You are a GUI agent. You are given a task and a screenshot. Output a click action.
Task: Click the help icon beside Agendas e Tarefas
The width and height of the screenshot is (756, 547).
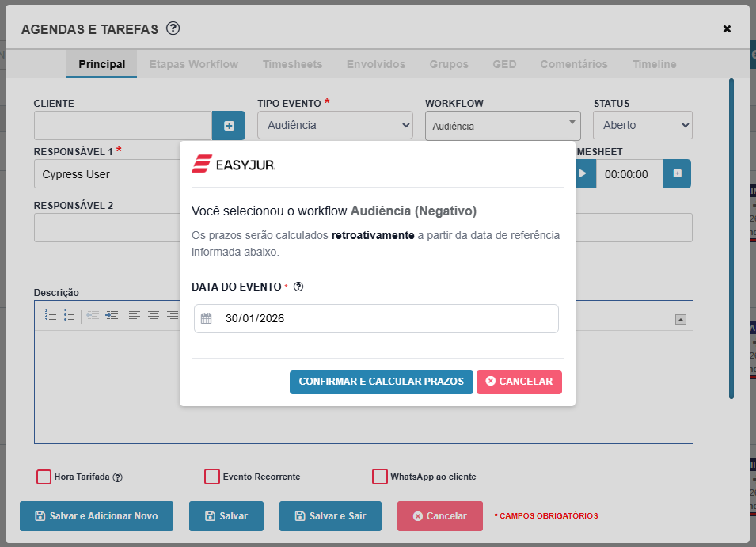pyautogui.click(x=173, y=28)
